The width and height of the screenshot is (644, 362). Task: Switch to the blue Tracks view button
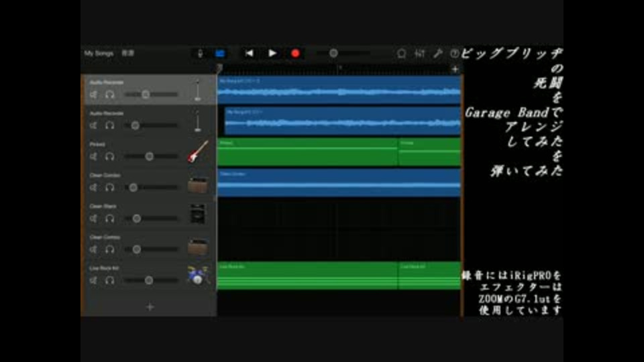click(220, 54)
